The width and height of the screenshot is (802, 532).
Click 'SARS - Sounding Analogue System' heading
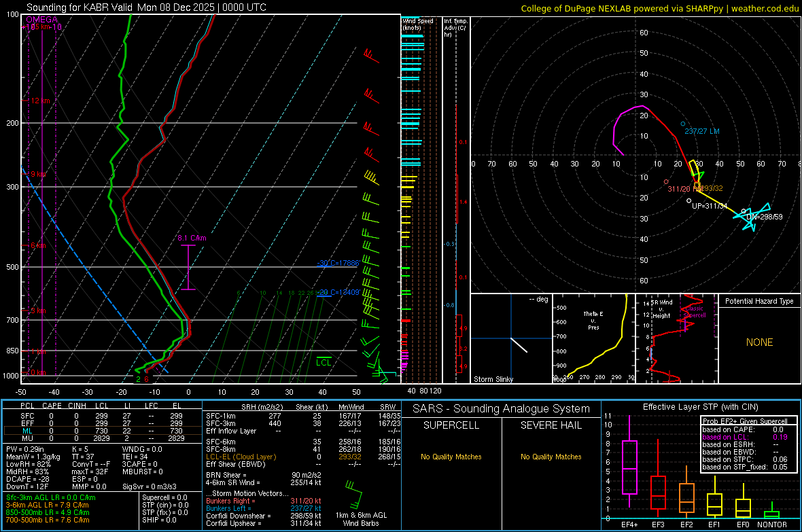tap(501, 409)
